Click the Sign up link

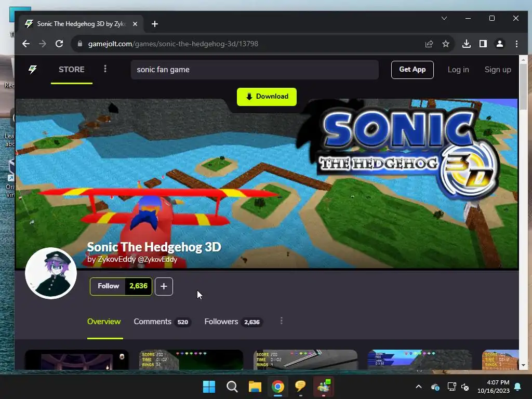coord(497,70)
